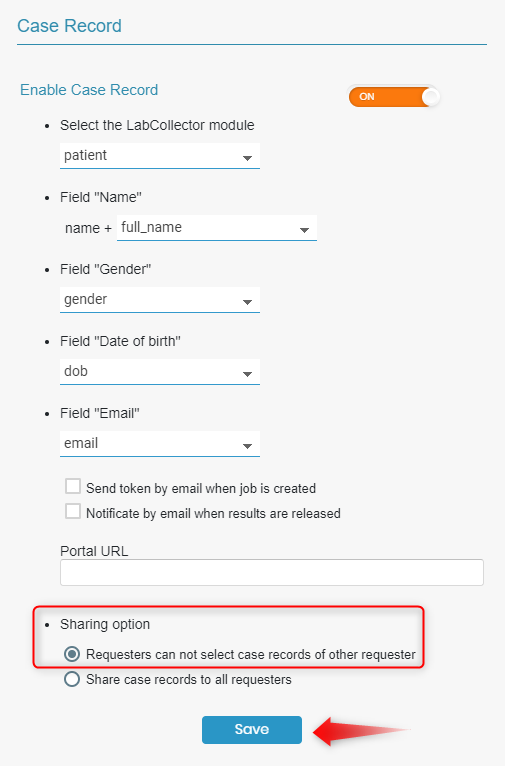The image size is (505, 766).
Task: Click the Sharing option label text
Action: (105, 624)
